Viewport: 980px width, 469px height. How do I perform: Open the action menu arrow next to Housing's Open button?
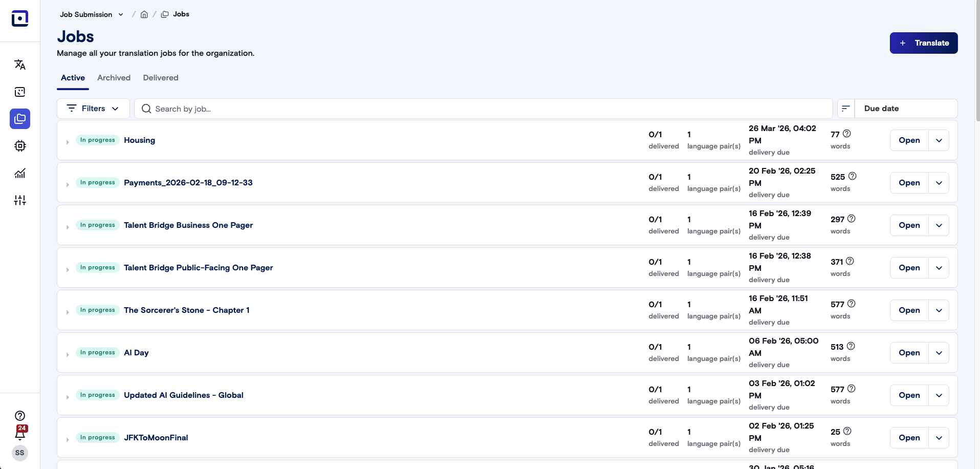pos(939,140)
